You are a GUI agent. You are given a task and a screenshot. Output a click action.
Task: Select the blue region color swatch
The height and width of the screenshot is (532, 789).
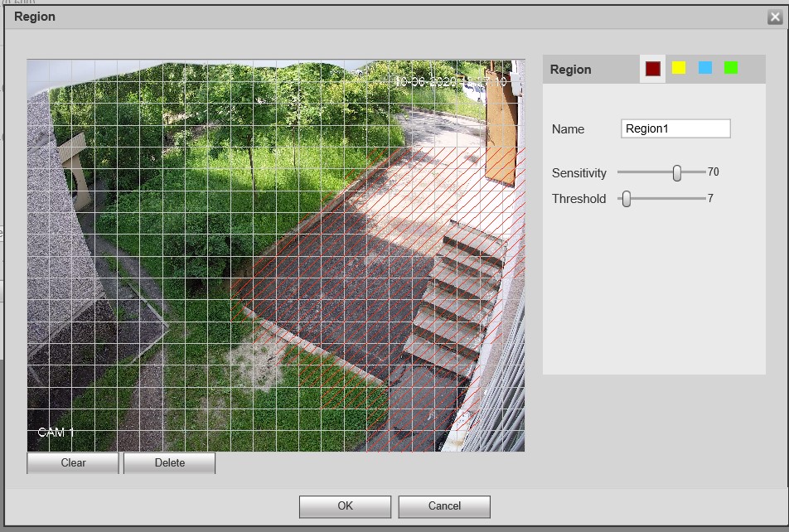(704, 68)
